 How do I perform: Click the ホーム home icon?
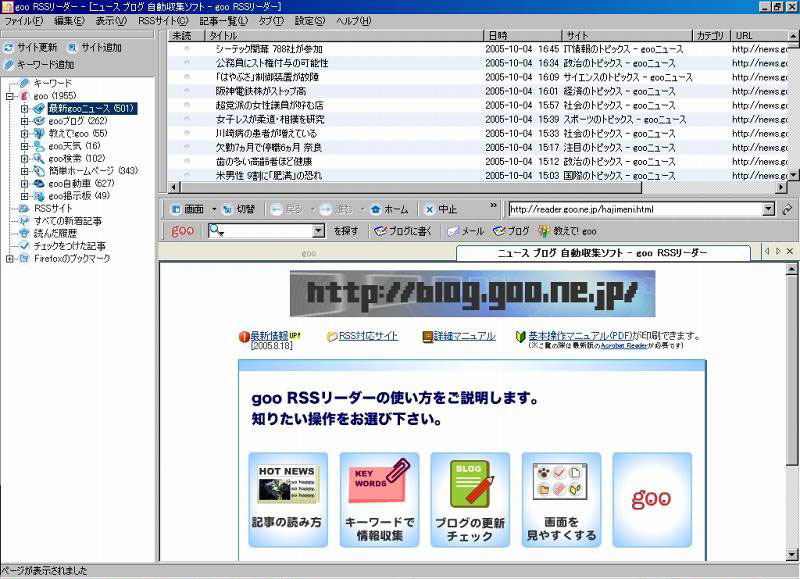point(376,209)
